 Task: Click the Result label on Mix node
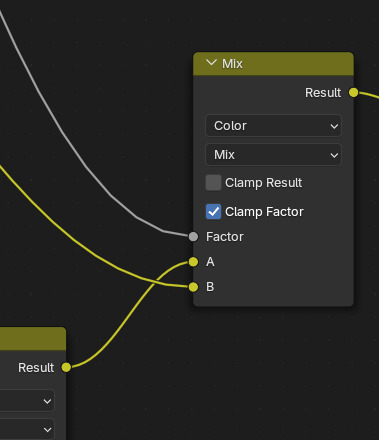[x=323, y=93]
